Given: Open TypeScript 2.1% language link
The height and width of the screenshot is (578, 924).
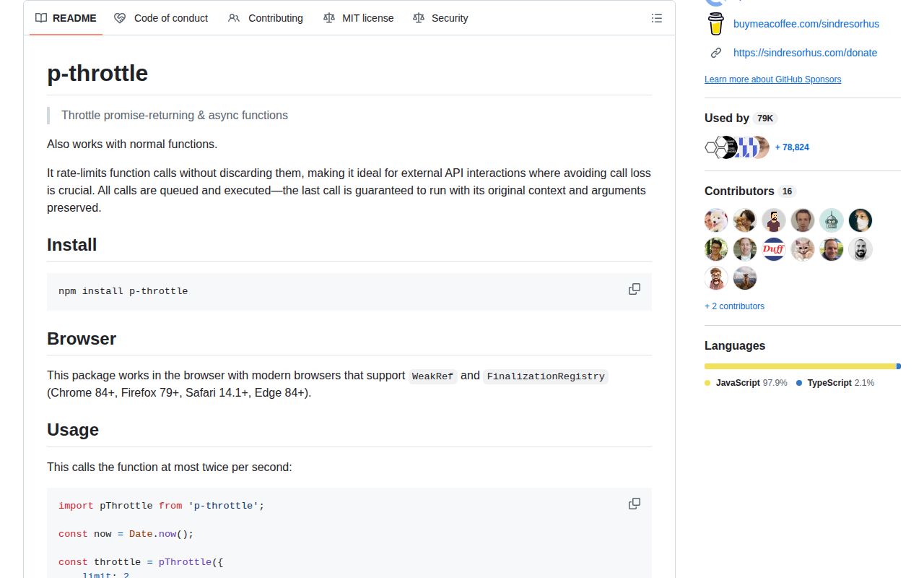Looking at the screenshot, I should point(835,383).
